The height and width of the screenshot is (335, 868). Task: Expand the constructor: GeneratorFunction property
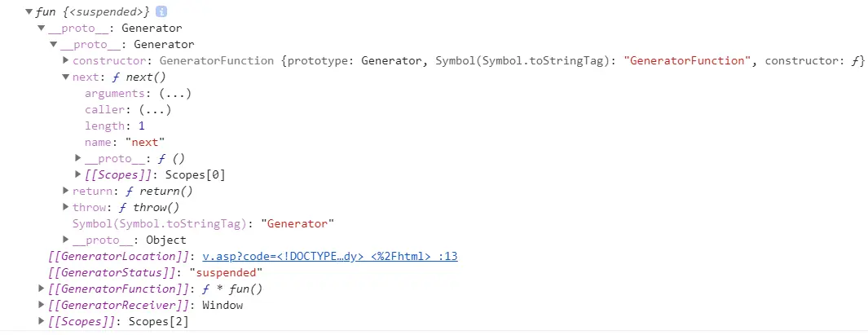[66, 61]
